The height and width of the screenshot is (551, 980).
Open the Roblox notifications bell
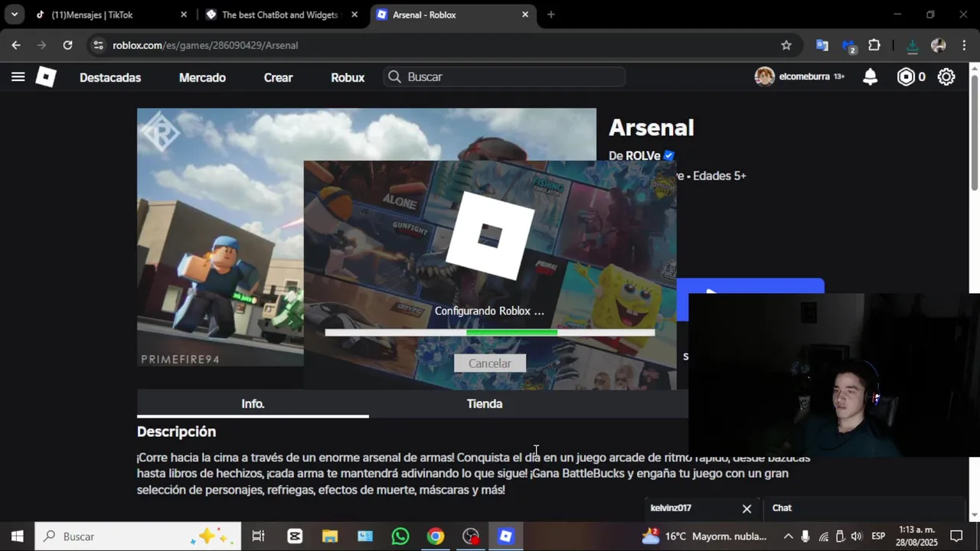tap(871, 77)
